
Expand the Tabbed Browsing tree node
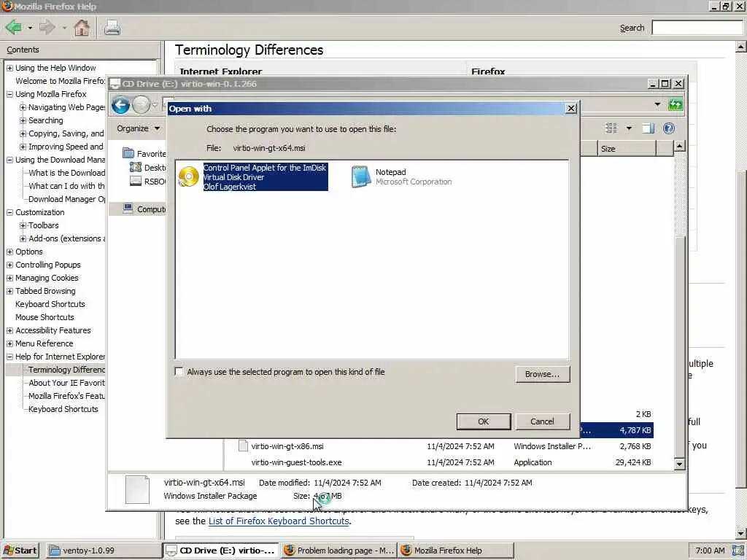pyautogui.click(x=9, y=291)
